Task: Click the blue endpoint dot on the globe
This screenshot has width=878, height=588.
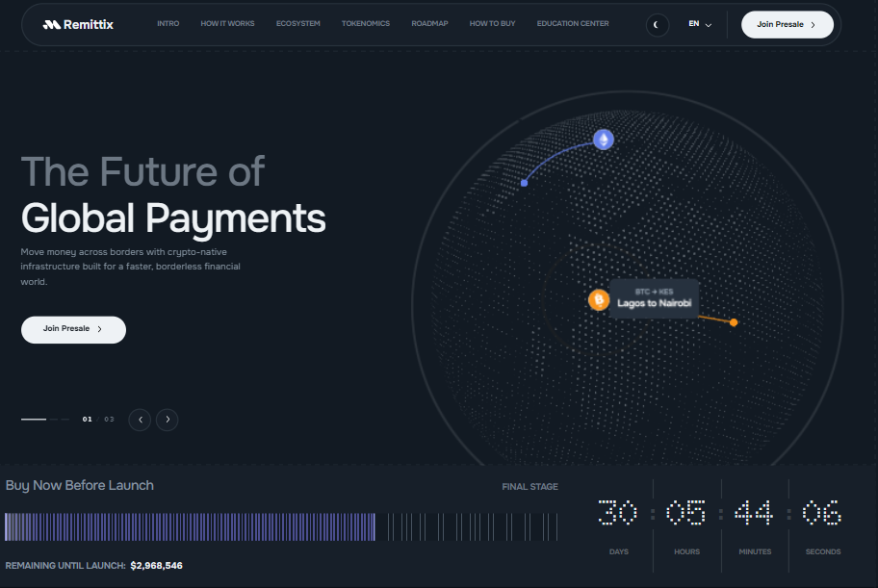Action: pyautogui.click(x=524, y=183)
